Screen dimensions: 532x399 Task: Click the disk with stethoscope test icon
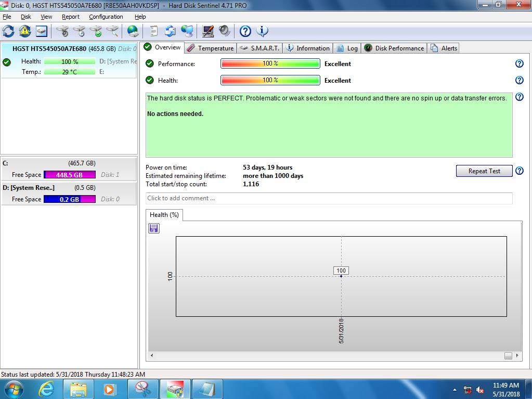pos(63,31)
